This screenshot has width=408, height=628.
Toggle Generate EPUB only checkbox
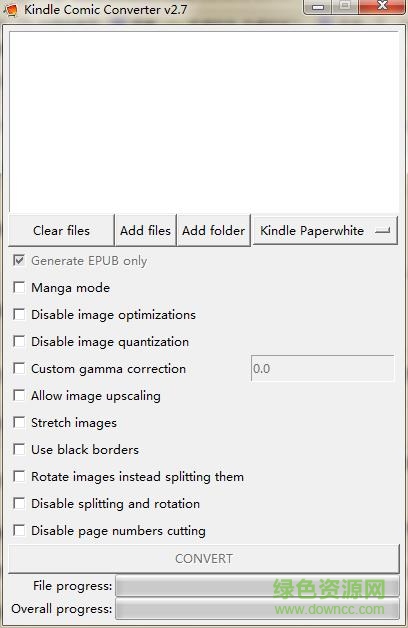[x=19, y=260]
